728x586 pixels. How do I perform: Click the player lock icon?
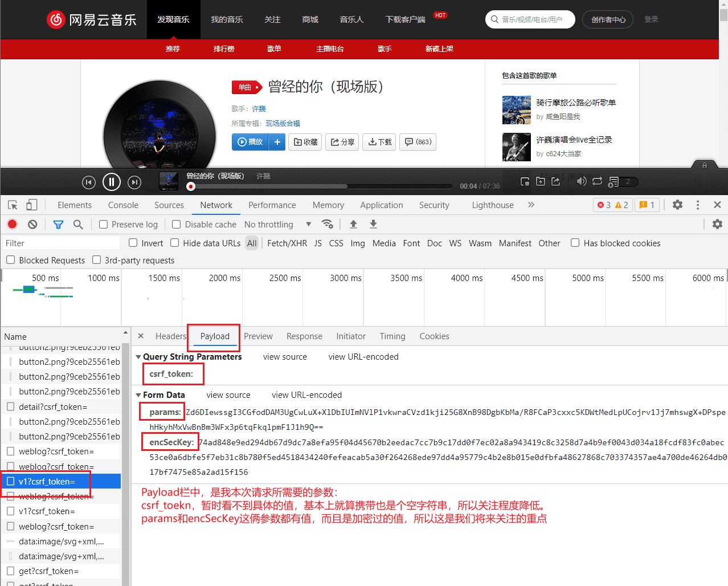click(x=704, y=165)
